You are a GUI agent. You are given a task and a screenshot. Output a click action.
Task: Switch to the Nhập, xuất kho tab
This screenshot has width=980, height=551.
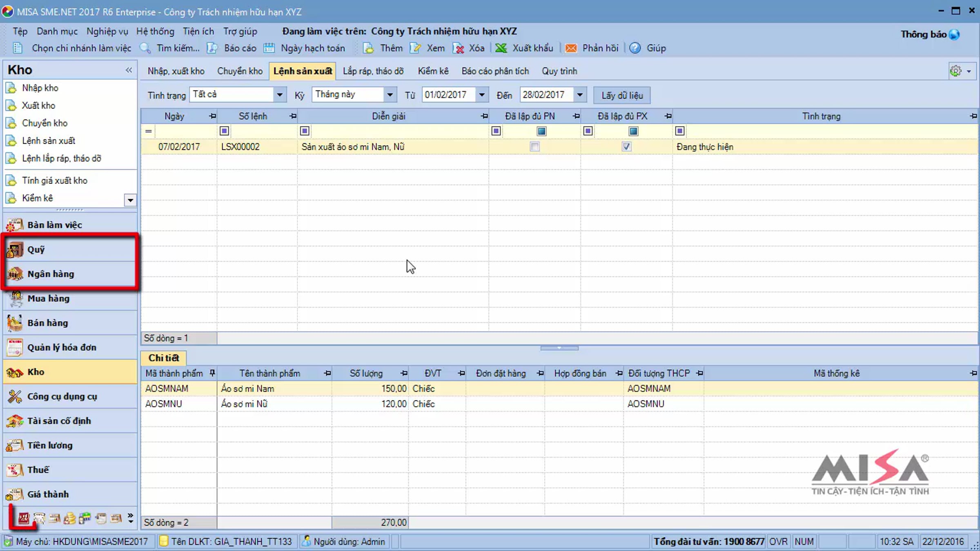pyautogui.click(x=176, y=71)
